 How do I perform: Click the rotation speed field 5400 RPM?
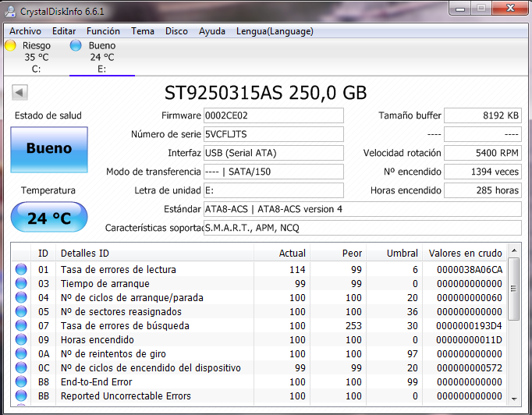tap(482, 153)
